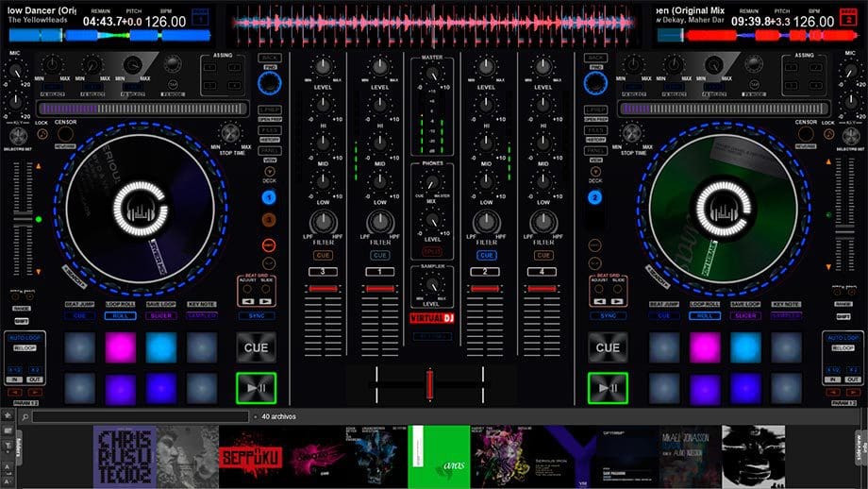The height and width of the screenshot is (489, 868).
Task: Enable SYNC on the right deck
Action: pos(608,315)
